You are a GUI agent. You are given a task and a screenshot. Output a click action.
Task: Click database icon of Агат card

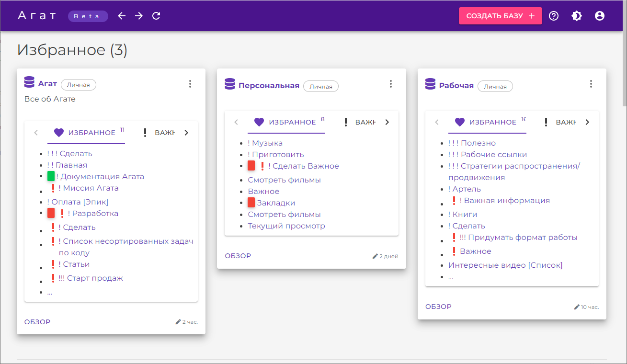(30, 83)
